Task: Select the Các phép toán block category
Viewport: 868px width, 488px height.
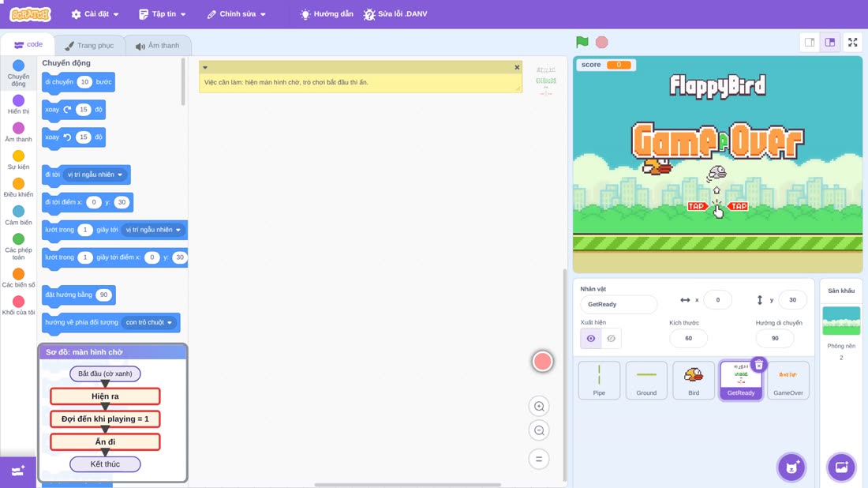Action: [x=18, y=246]
